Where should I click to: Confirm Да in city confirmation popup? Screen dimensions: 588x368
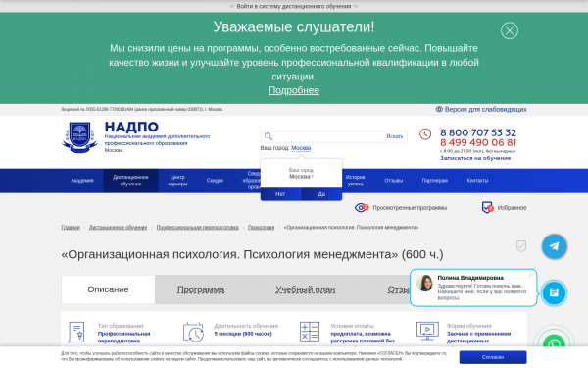click(321, 194)
